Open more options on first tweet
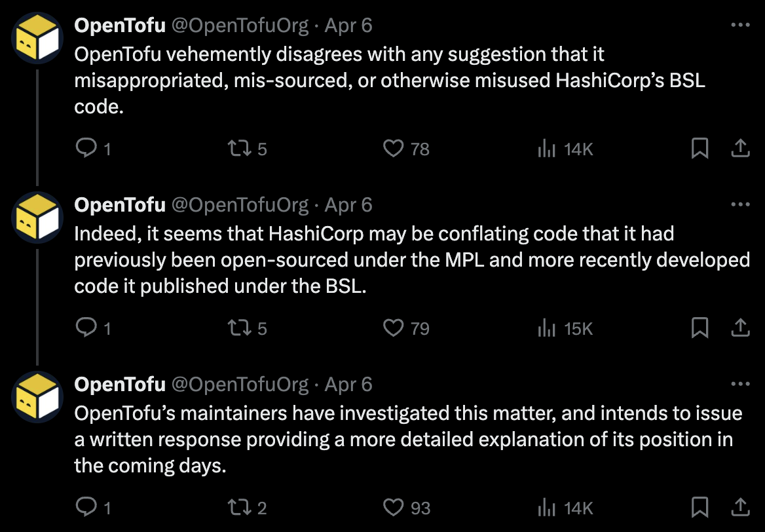Image resolution: width=765 pixels, height=532 pixels. click(x=739, y=26)
